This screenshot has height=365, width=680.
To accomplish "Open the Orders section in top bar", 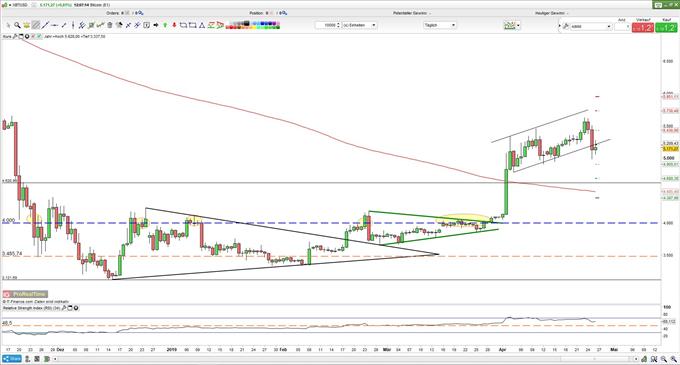I will pos(115,13).
